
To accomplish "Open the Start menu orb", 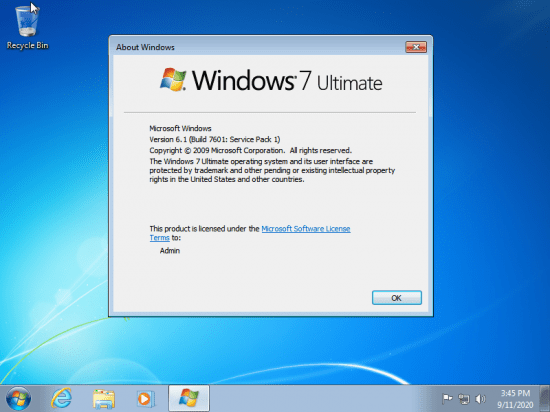I will tap(18, 399).
